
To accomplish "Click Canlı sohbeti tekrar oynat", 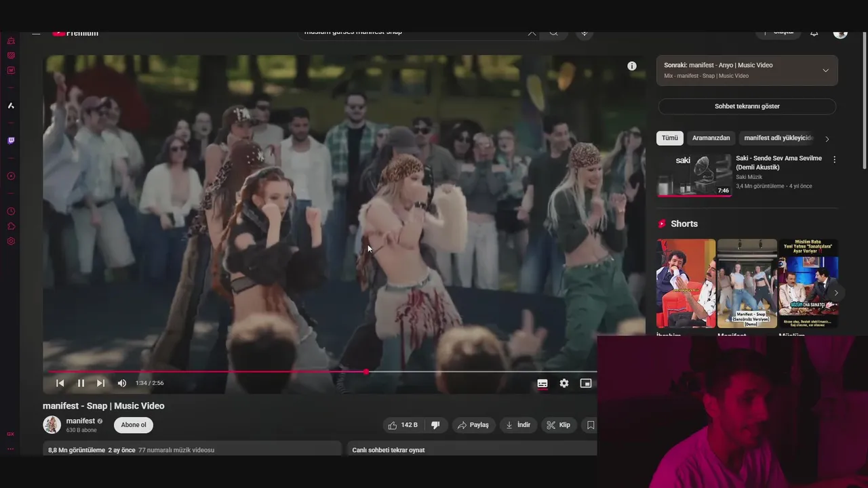I will coord(389,450).
